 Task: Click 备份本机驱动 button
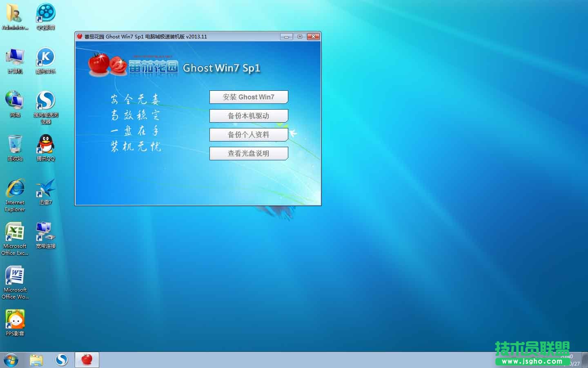(249, 116)
